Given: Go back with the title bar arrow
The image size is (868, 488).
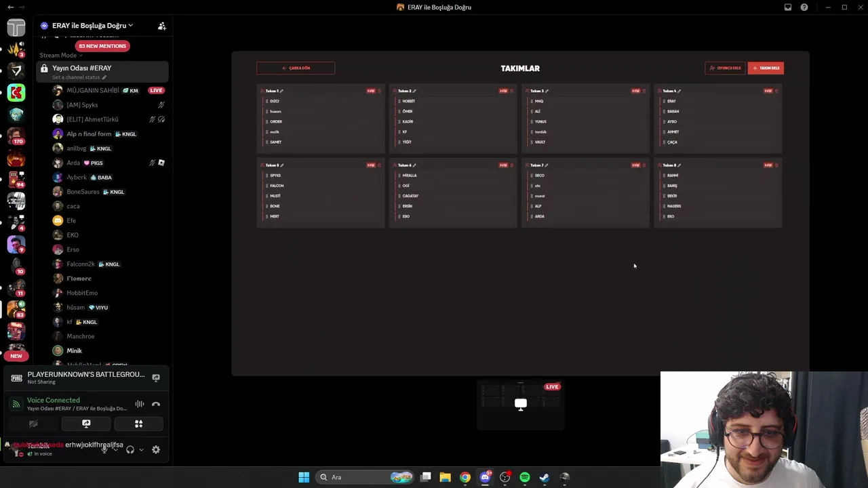Looking at the screenshot, I should pos(10,7).
